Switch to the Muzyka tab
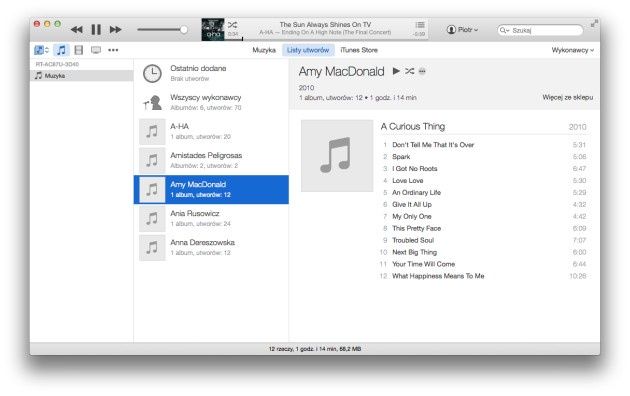This screenshot has width=630, height=396. [x=264, y=50]
